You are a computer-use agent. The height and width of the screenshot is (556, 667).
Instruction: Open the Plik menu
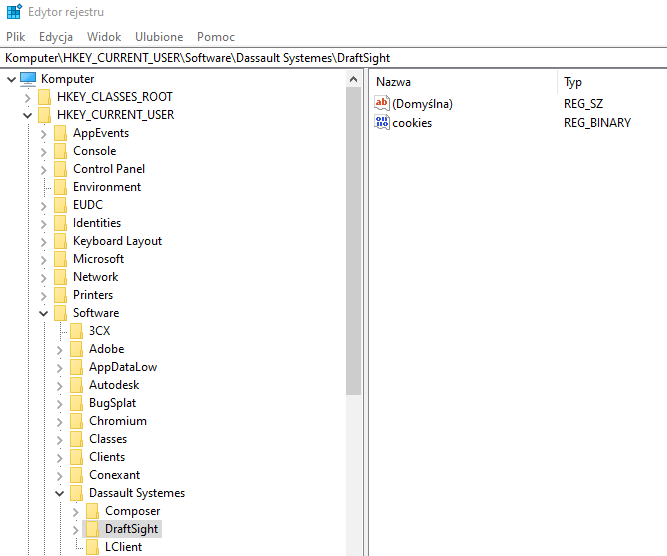click(16, 37)
